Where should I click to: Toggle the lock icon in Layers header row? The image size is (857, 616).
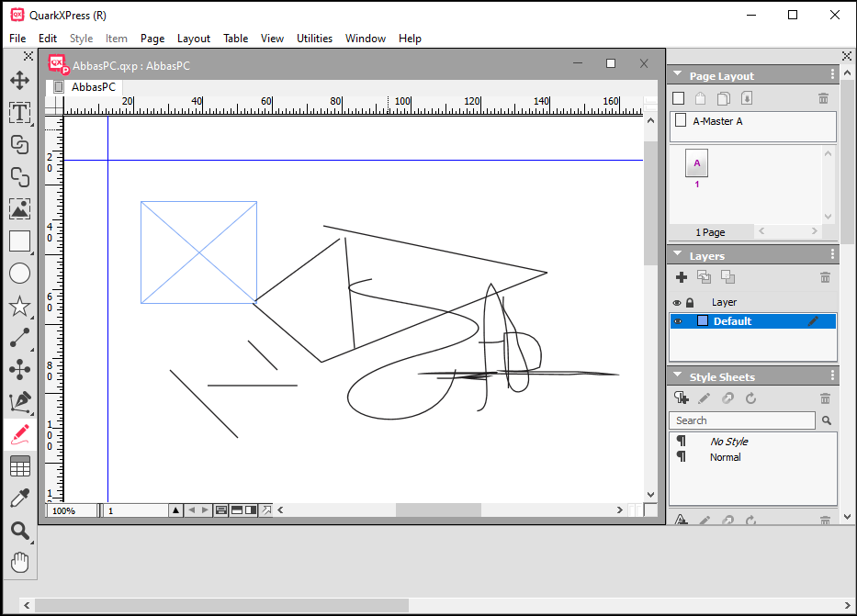click(690, 303)
